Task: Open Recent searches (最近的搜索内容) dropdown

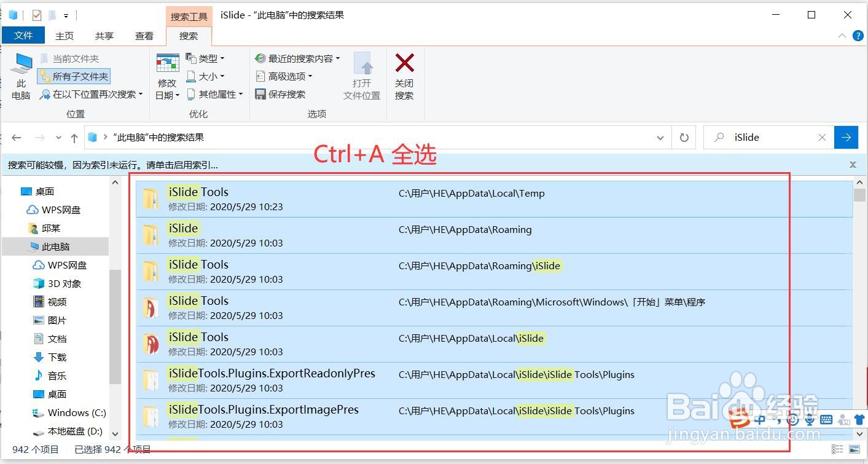Action: pyautogui.click(x=297, y=59)
